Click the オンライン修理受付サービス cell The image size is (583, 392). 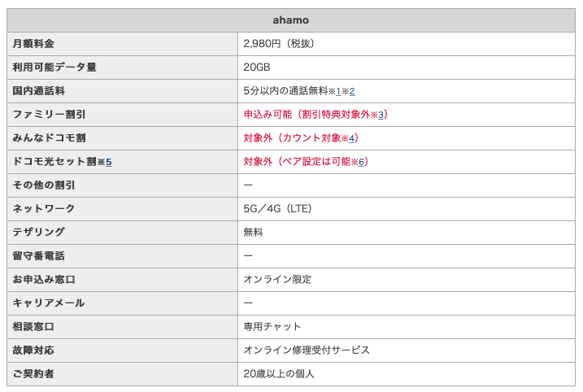pyautogui.click(x=407, y=351)
